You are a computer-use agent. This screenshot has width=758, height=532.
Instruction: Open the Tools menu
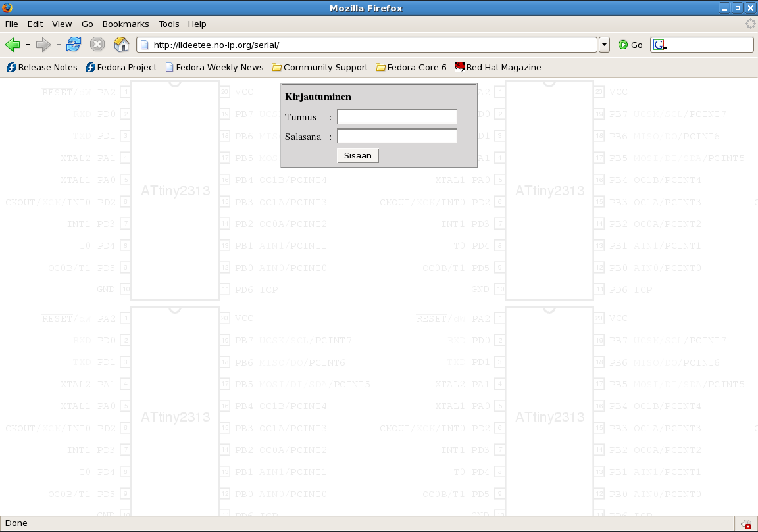[168, 24]
